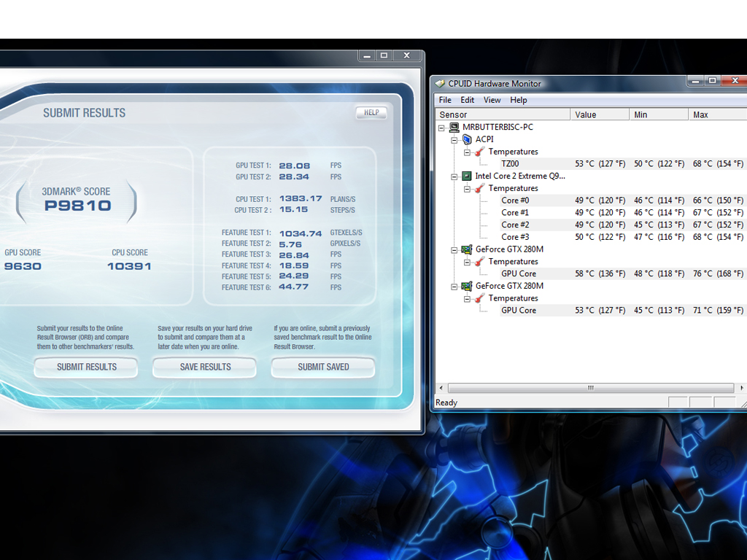Click the Submit Results heading in 3DMark
The width and height of the screenshot is (747, 560).
click(x=85, y=113)
